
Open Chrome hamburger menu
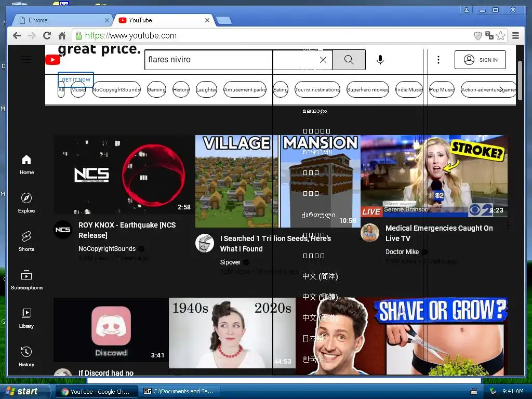(x=516, y=36)
